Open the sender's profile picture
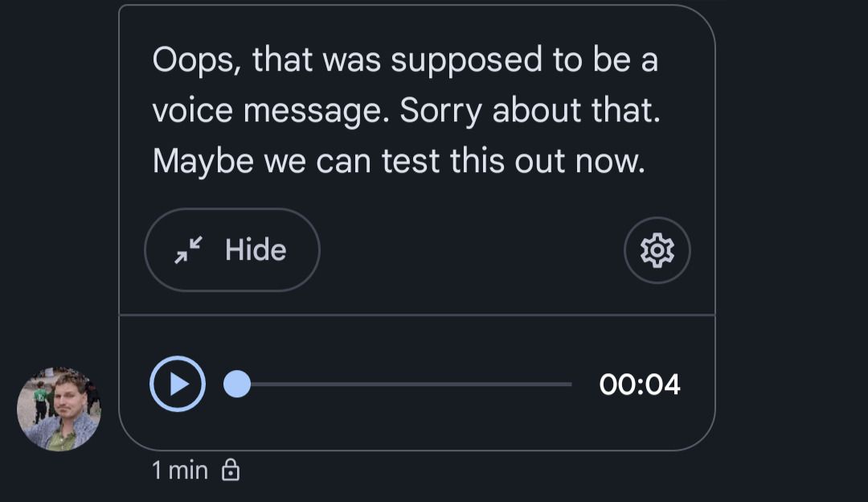The width and height of the screenshot is (868, 502). tap(59, 409)
